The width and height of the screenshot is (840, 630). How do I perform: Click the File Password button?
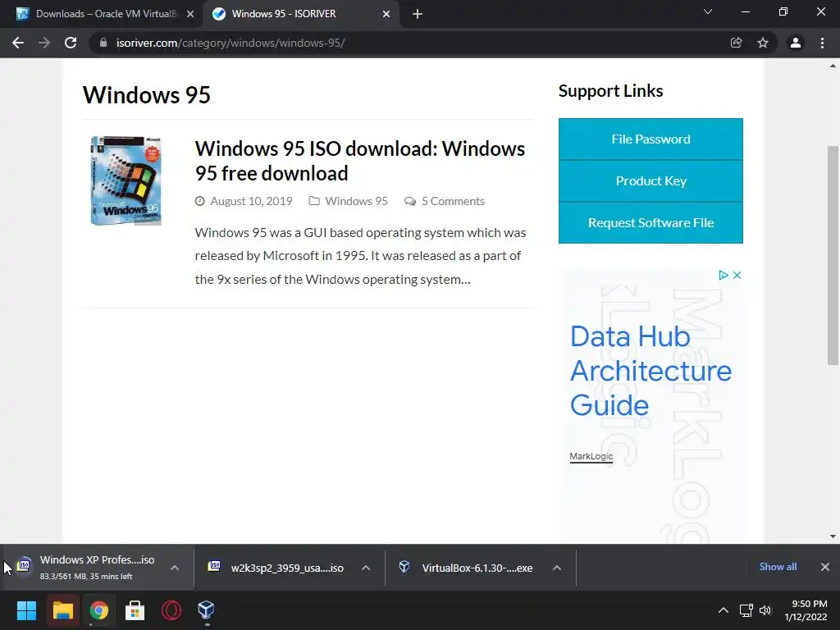coord(651,139)
